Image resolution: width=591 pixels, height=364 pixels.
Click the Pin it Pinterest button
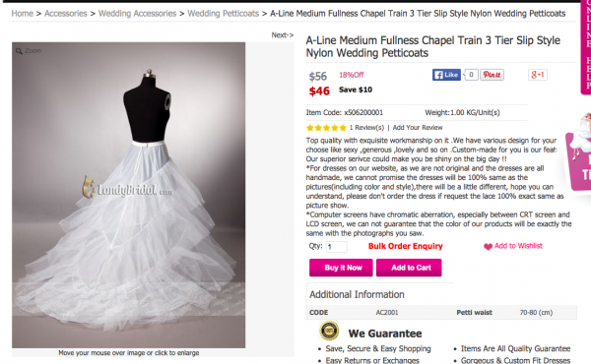(x=492, y=75)
